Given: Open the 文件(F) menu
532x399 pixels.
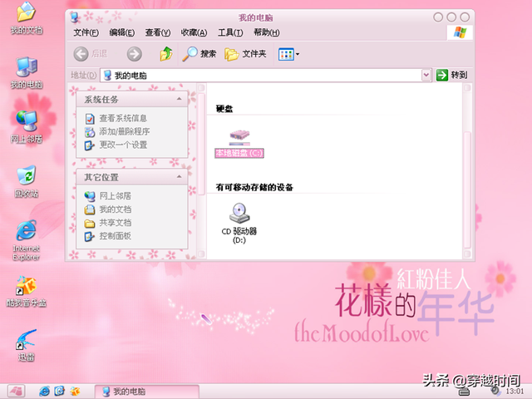Looking at the screenshot, I should tap(86, 32).
